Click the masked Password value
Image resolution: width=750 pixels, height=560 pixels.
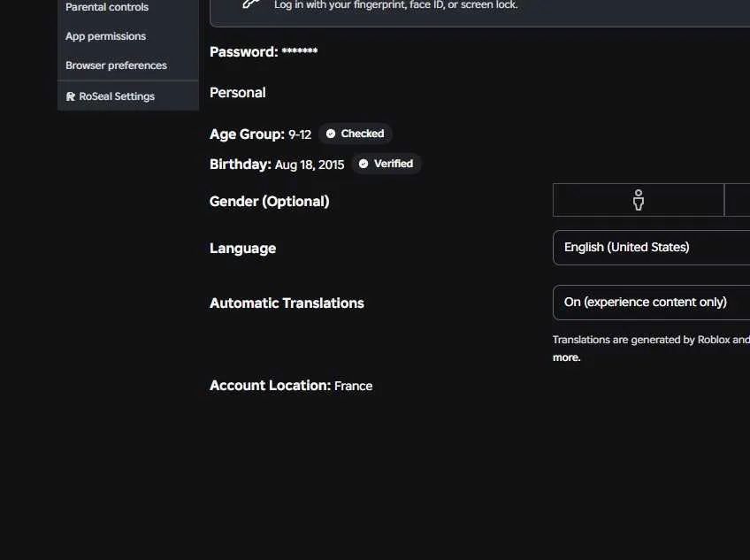pos(300,50)
